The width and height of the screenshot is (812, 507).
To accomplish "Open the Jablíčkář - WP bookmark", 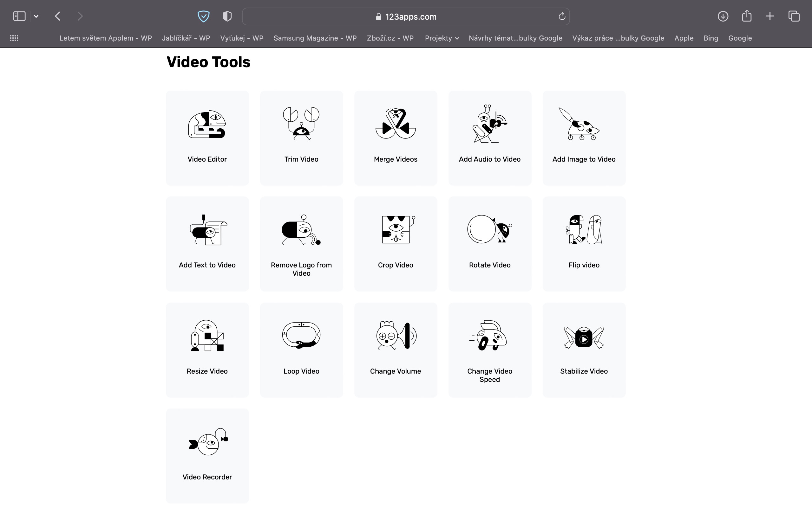I will [186, 38].
